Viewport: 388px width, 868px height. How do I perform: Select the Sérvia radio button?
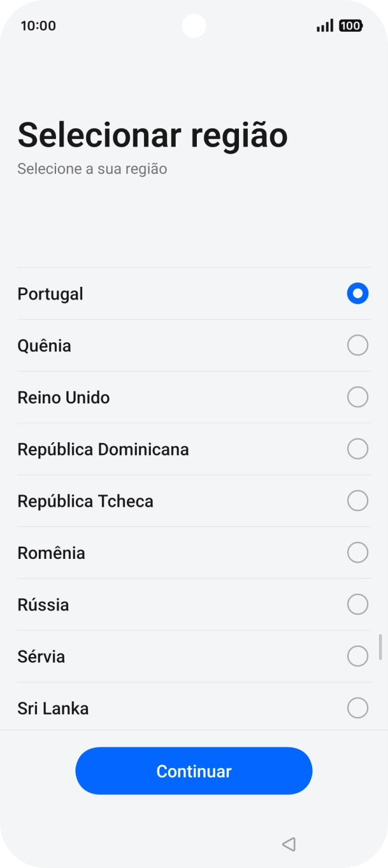tap(357, 656)
